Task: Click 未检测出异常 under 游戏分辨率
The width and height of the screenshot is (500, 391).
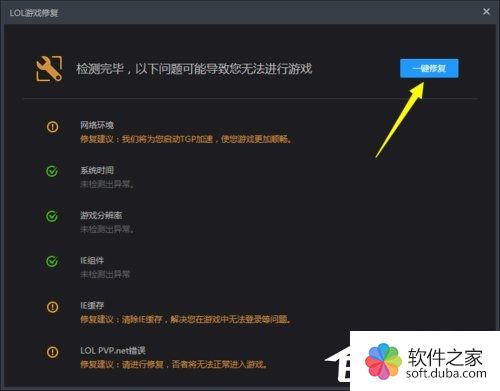Action: pyautogui.click(x=107, y=229)
